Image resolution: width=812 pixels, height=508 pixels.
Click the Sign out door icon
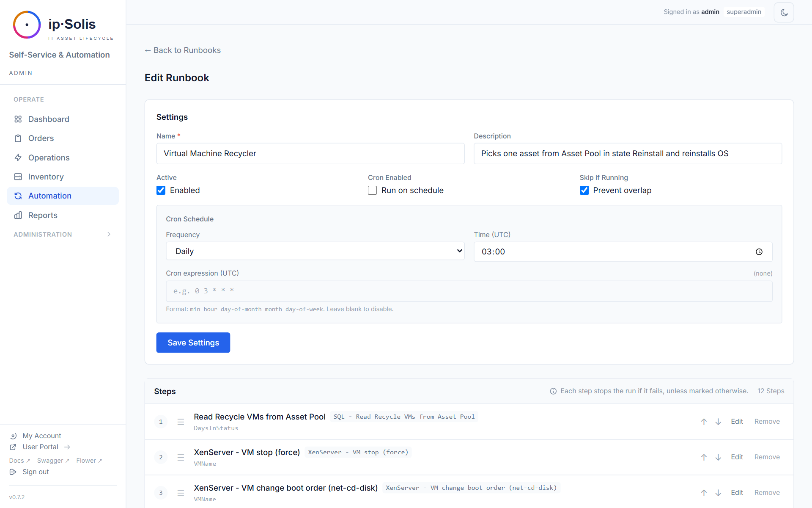(x=13, y=472)
